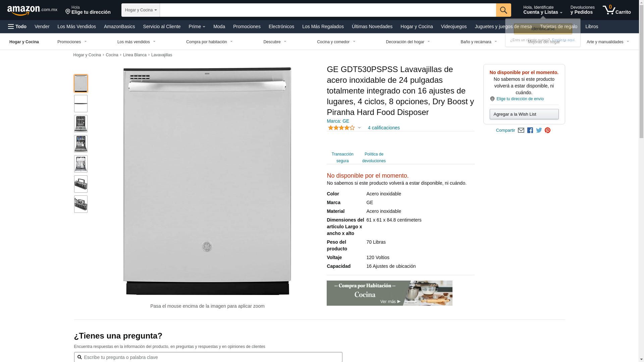Open the Promociones nav item
Screen dimensions: 644x362
point(247,26)
